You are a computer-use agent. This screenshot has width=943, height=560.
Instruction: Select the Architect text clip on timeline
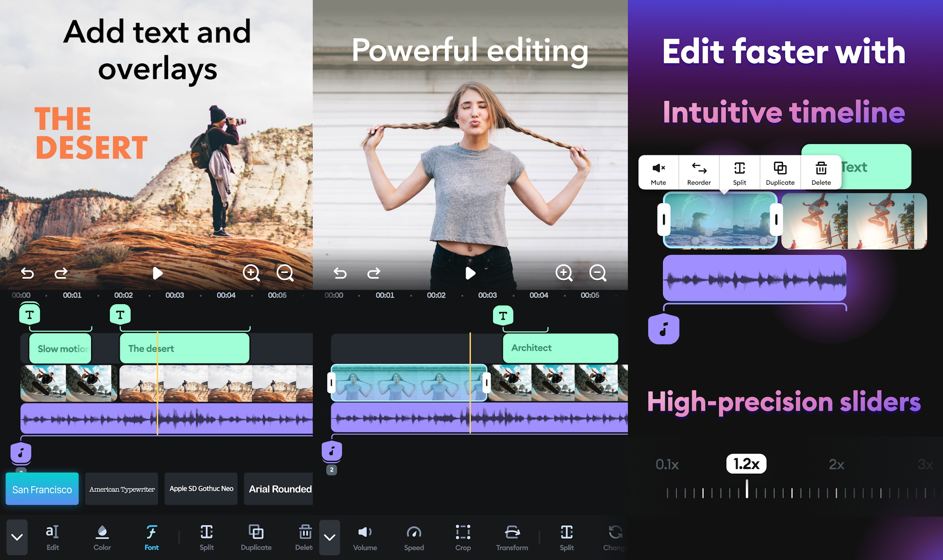[560, 348]
